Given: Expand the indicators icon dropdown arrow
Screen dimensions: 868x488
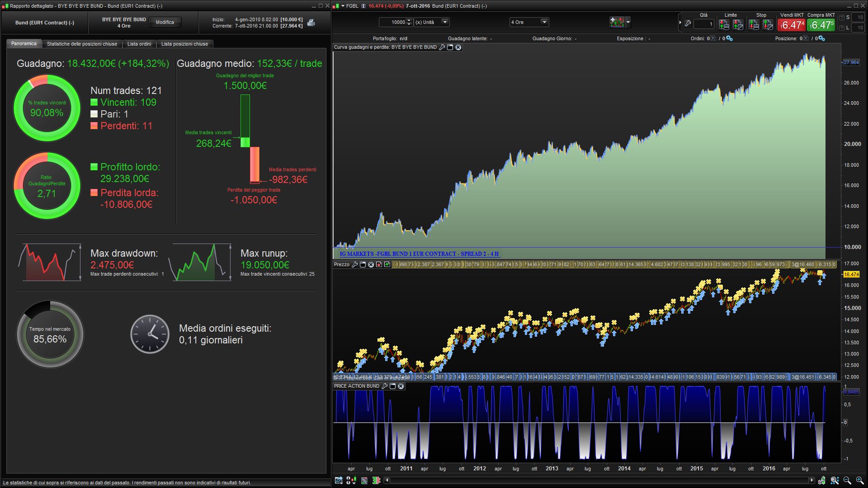Looking at the screenshot, I should [x=628, y=22].
